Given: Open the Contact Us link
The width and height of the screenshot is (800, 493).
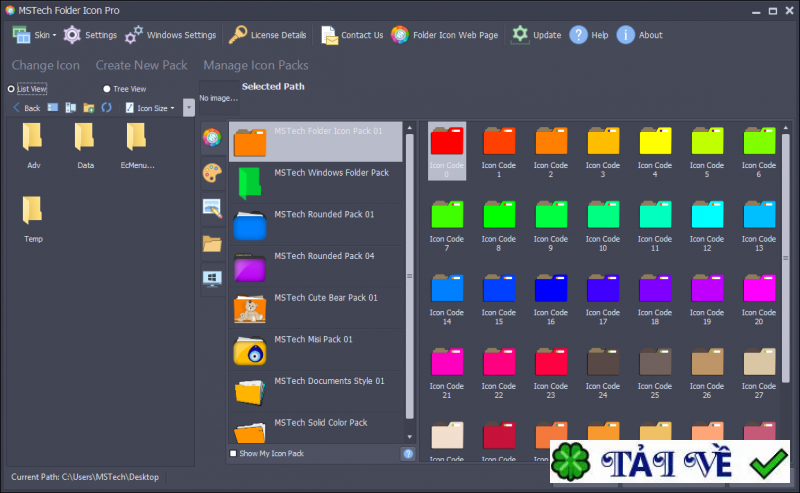Looking at the screenshot, I should click(x=352, y=35).
